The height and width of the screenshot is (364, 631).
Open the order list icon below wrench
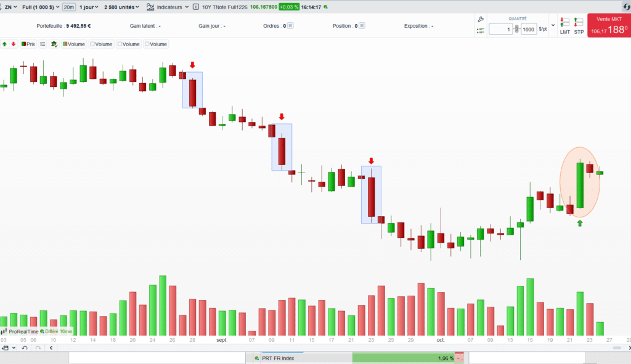tap(481, 30)
